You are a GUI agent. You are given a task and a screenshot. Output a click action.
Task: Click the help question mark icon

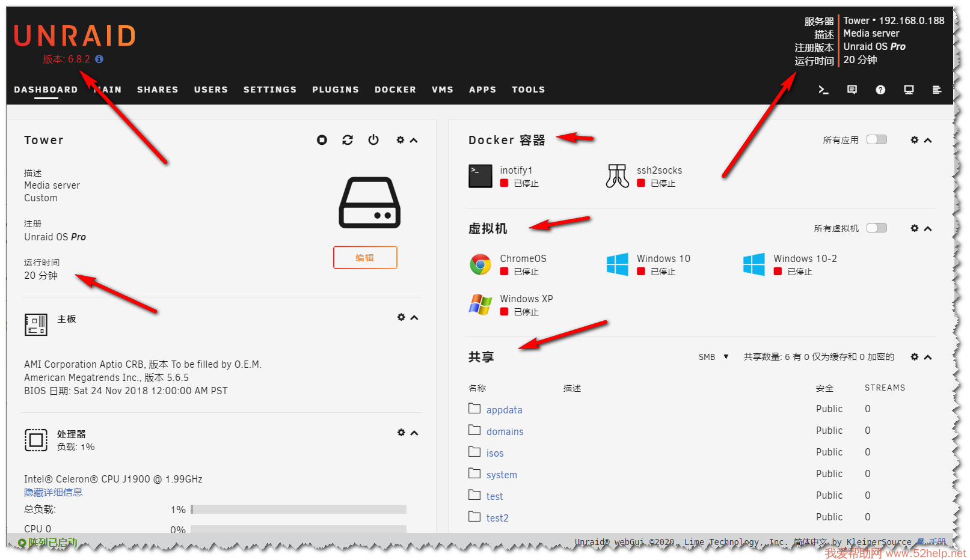(880, 90)
